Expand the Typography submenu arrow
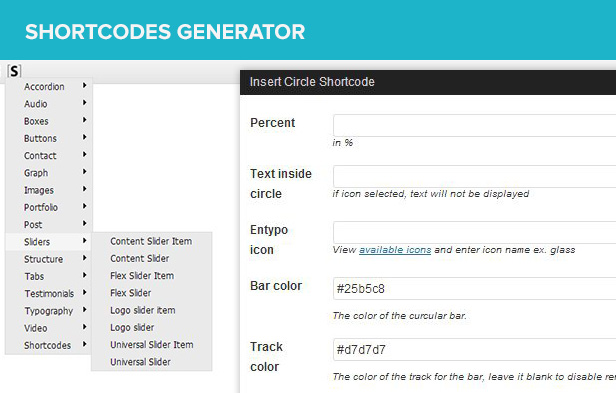The width and height of the screenshot is (616, 393). pos(84,310)
